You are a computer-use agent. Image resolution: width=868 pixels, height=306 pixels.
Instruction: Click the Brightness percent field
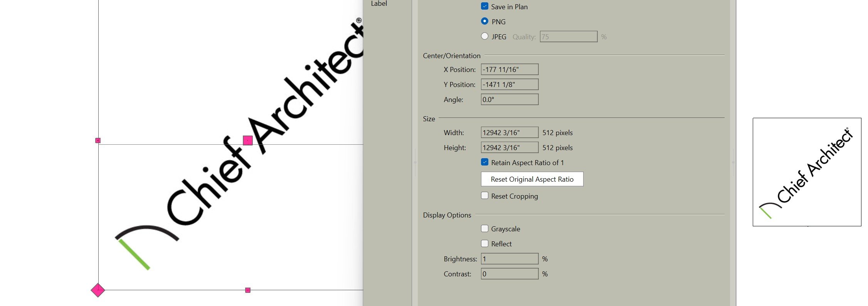pos(510,259)
